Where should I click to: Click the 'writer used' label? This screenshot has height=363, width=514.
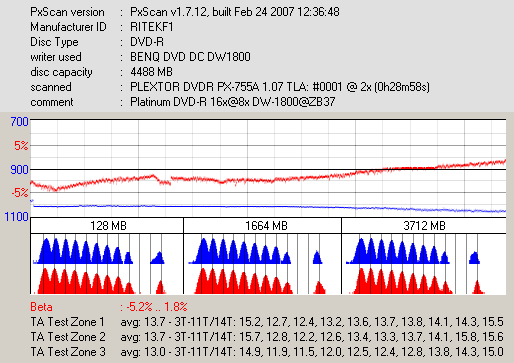click(x=56, y=57)
